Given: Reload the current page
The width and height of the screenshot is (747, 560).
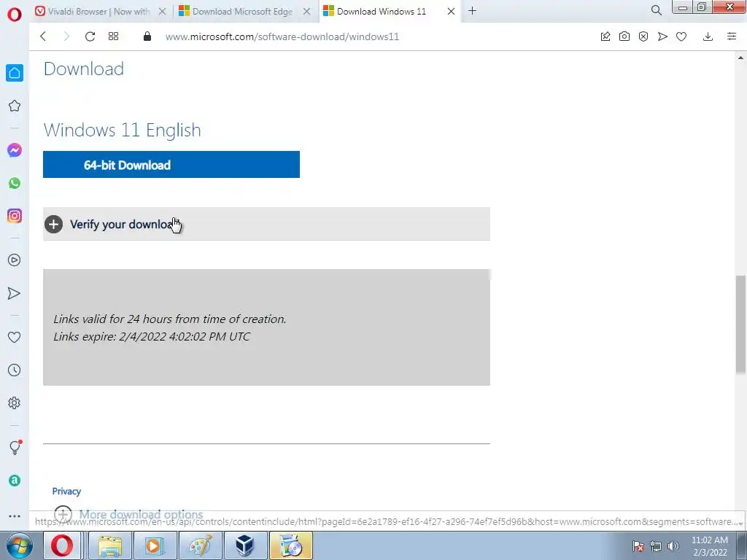Looking at the screenshot, I should (x=90, y=36).
